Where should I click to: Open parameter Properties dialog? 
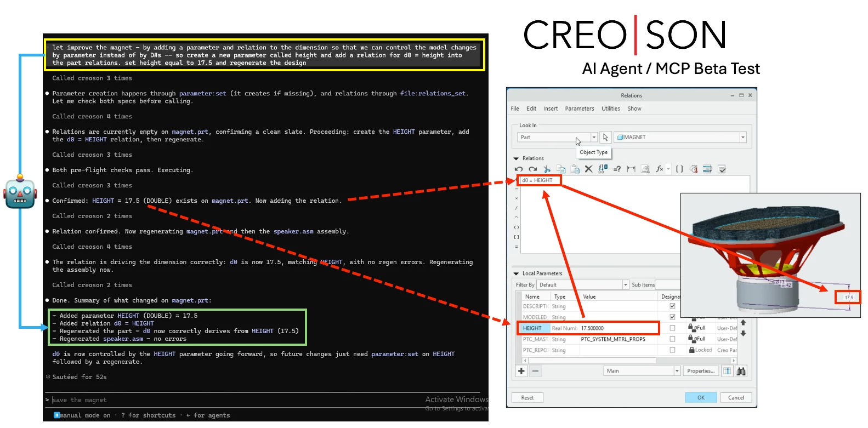pyautogui.click(x=701, y=371)
